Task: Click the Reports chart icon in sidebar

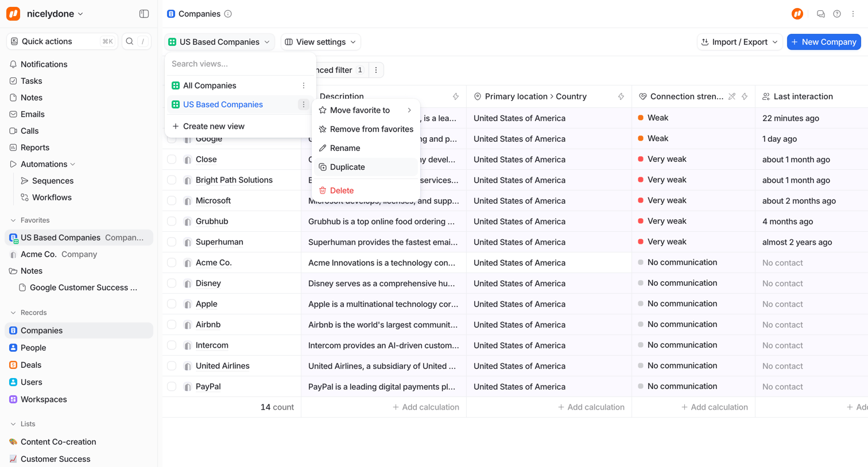Action: point(13,147)
